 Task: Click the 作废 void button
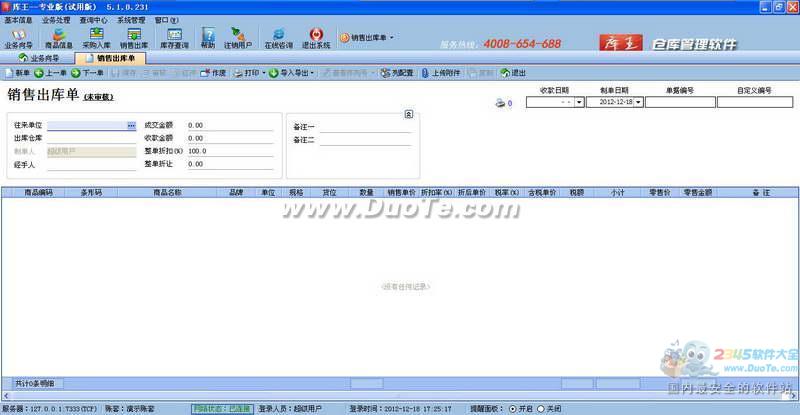(x=212, y=73)
